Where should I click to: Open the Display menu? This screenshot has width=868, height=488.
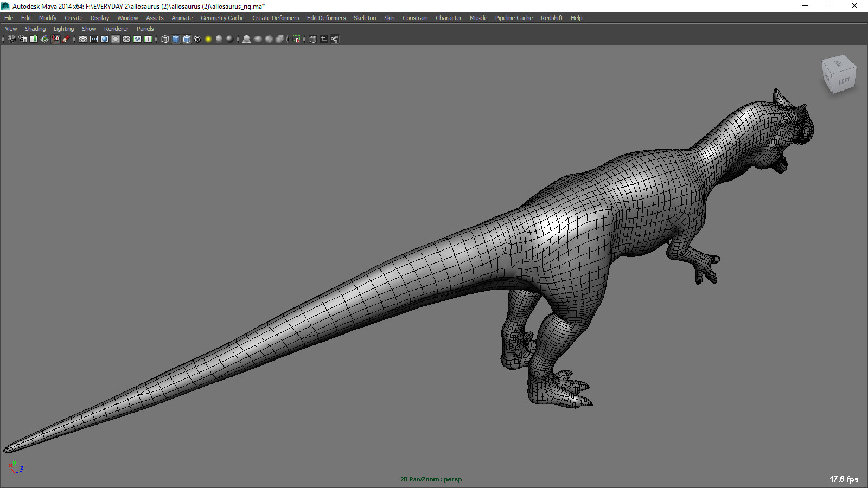click(x=100, y=18)
